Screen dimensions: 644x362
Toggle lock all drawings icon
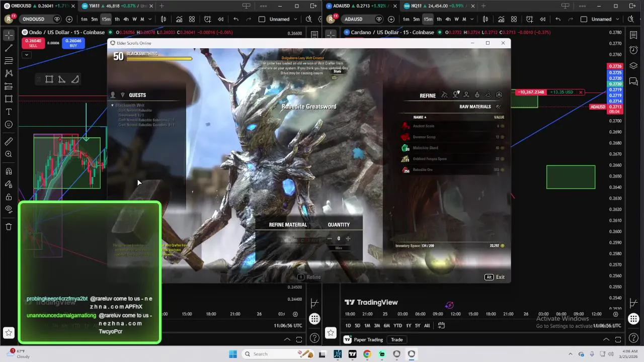point(9,197)
